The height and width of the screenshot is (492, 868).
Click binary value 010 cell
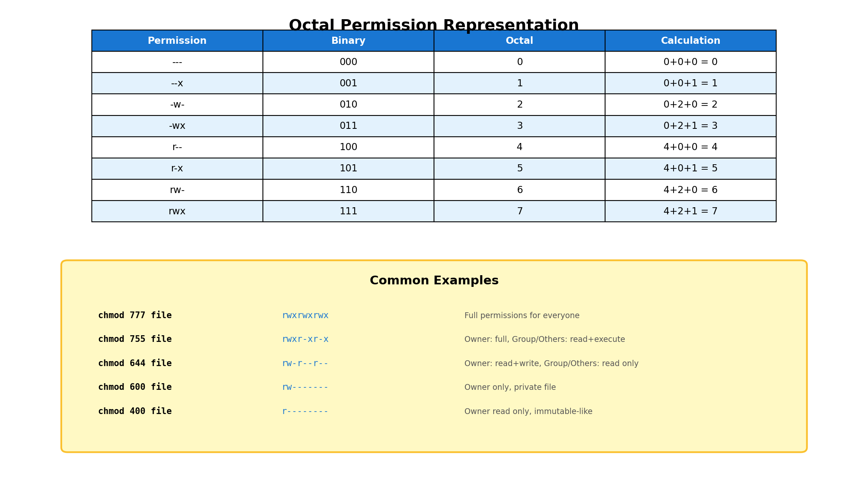coord(348,105)
